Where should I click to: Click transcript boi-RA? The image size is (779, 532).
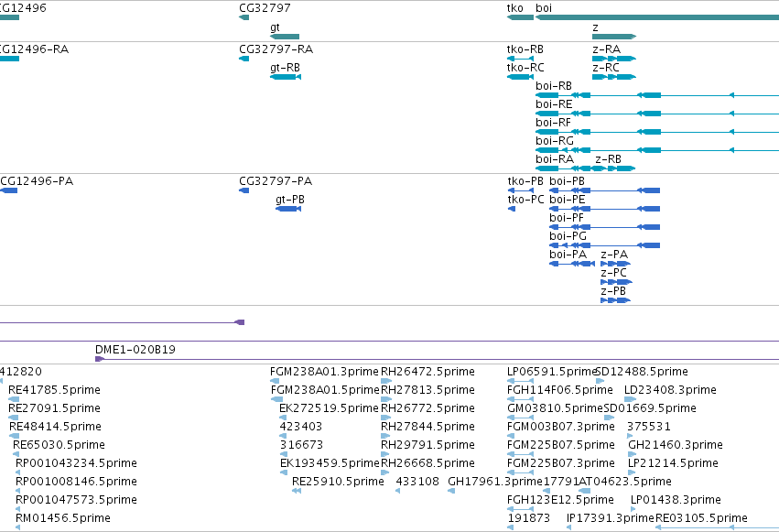[x=563, y=168]
